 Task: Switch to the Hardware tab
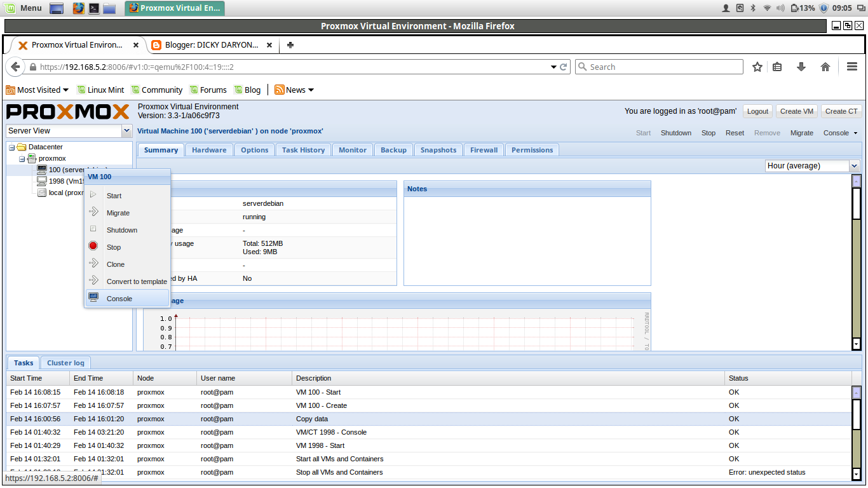tap(209, 150)
